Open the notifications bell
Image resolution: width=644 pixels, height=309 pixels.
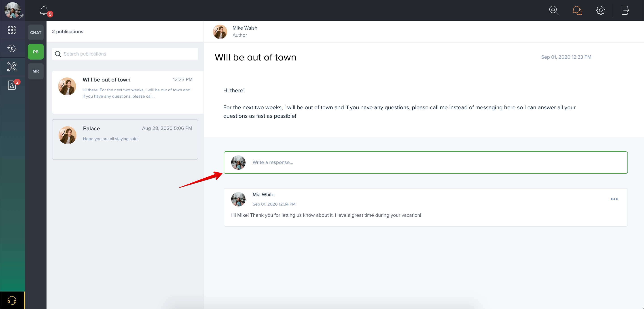(x=44, y=10)
